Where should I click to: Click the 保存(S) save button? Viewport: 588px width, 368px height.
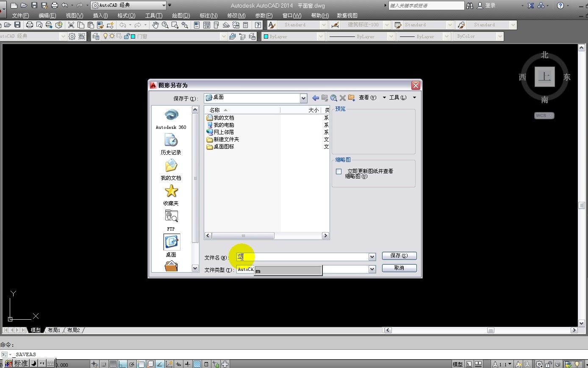tap(399, 256)
